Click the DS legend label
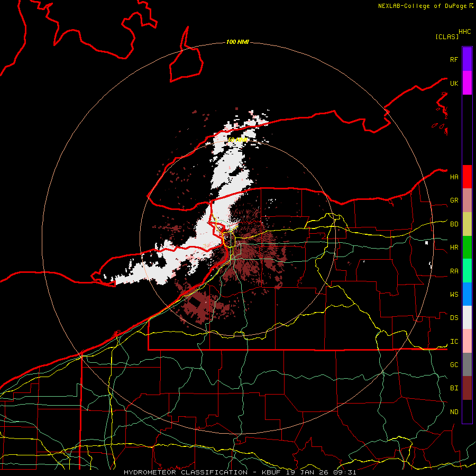 pyautogui.click(x=454, y=317)
